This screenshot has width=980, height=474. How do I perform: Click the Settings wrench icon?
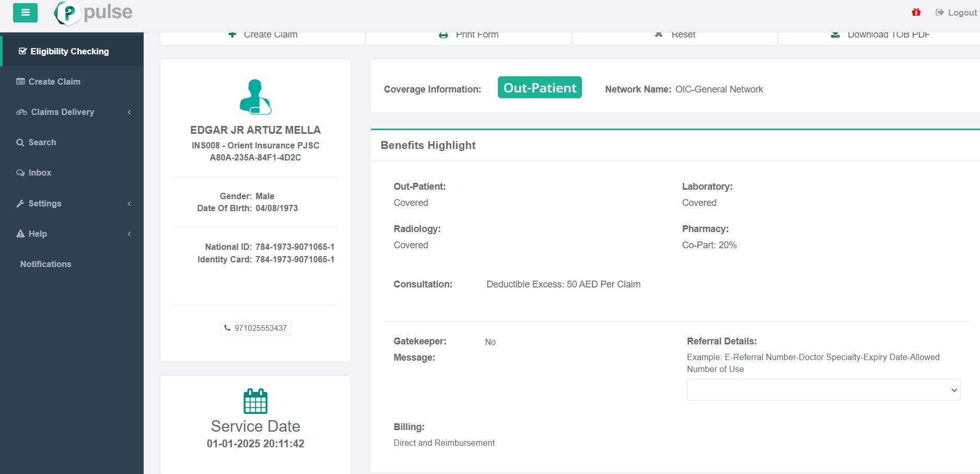tap(20, 204)
